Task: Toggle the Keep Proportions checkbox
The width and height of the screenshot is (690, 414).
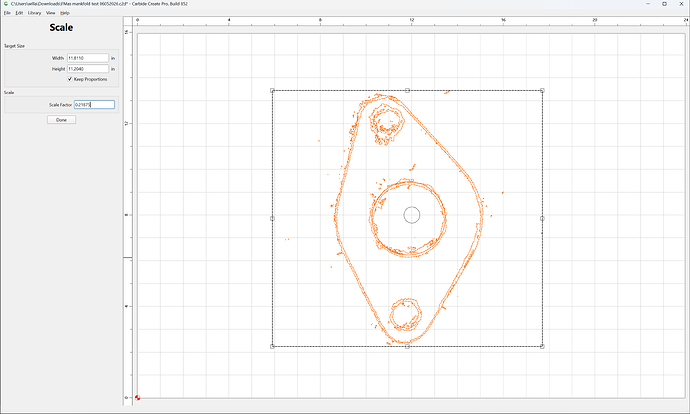Action: (x=70, y=79)
